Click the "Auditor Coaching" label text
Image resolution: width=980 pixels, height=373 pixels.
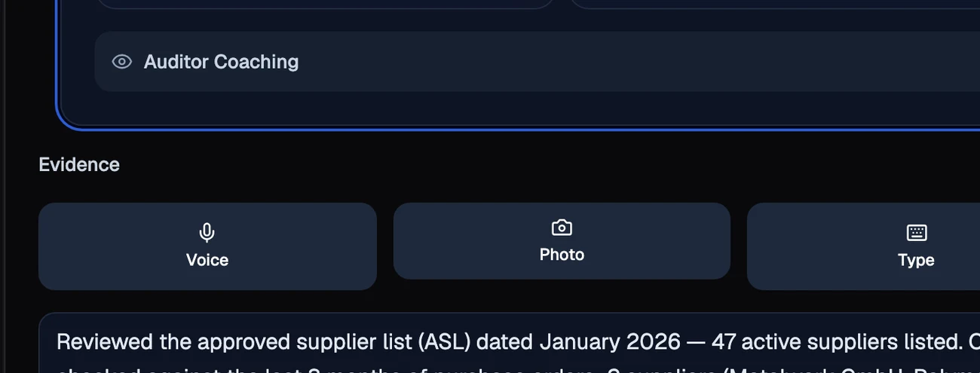221,62
